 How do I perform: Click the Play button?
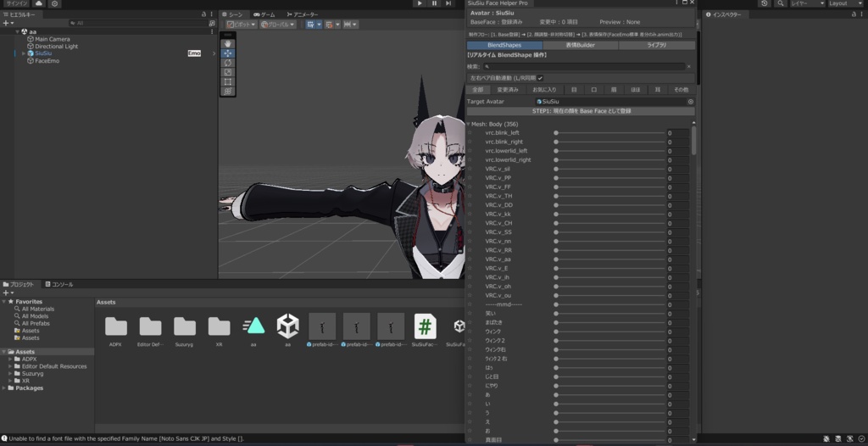point(420,3)
